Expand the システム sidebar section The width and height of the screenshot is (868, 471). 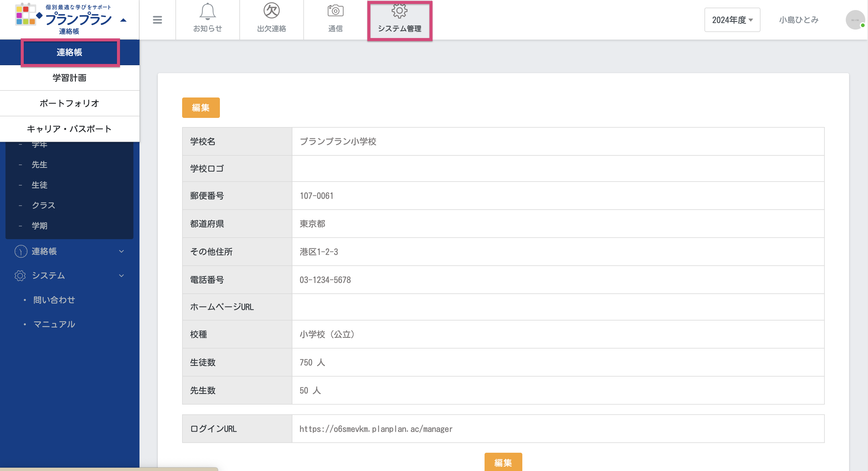(121, 275)
